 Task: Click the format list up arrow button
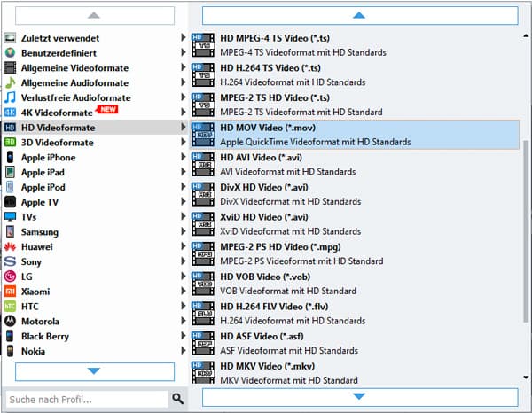point(360,16)
